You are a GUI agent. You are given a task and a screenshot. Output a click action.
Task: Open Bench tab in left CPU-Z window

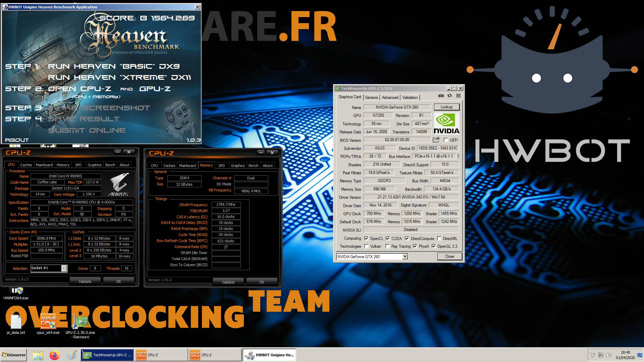[110, 165]
